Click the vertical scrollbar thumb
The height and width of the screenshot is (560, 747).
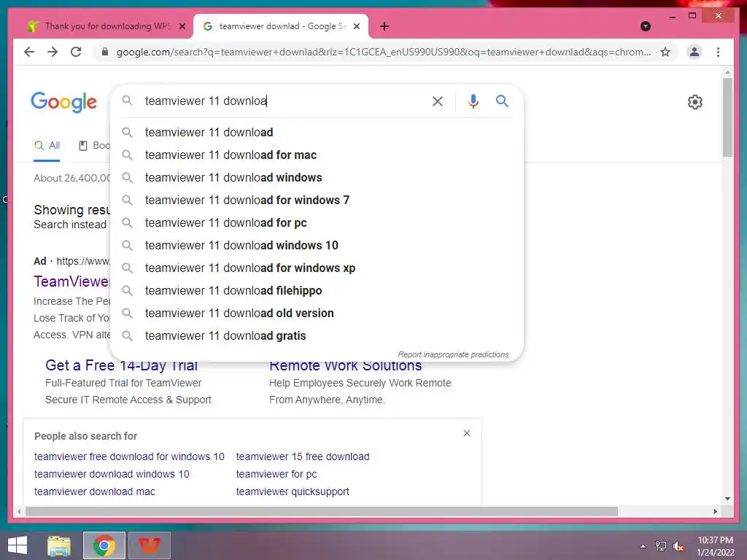[x=727, y=117]
